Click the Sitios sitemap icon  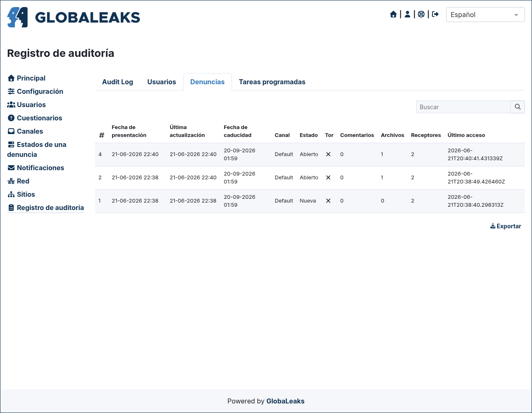point(11,194)
